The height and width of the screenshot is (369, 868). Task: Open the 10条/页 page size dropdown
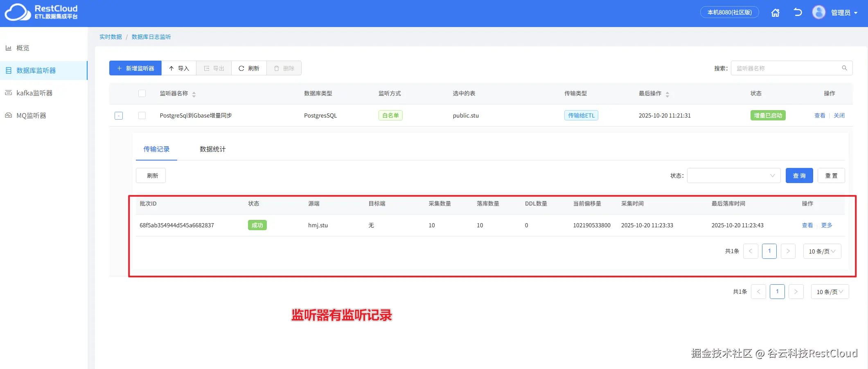822,251
